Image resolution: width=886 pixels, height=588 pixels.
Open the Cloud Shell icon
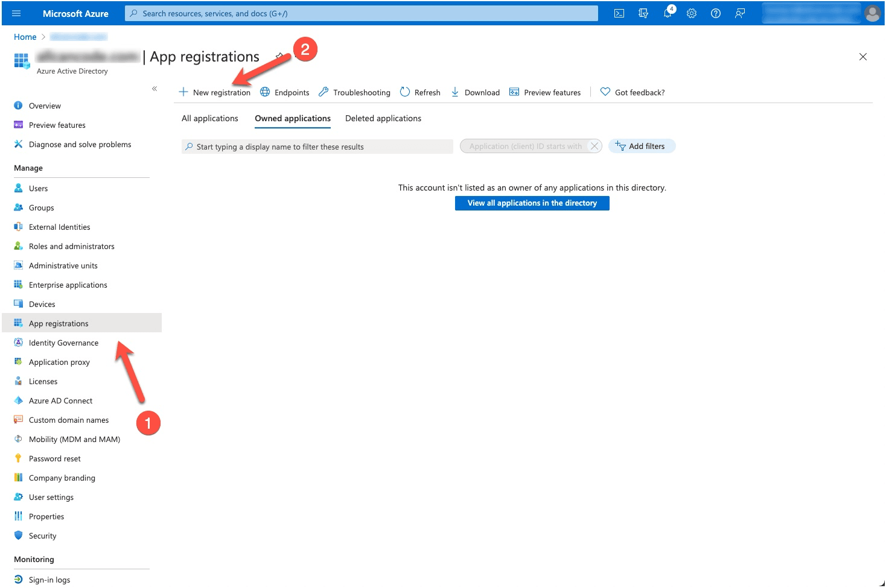click(619, 13)
